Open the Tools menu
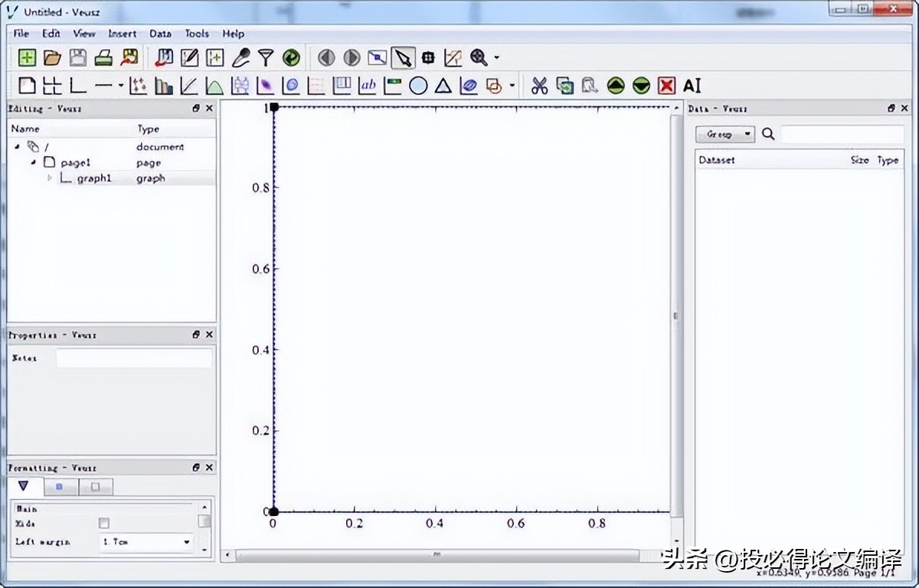This screenshot has width=919, height=588. tap(197, 34)
